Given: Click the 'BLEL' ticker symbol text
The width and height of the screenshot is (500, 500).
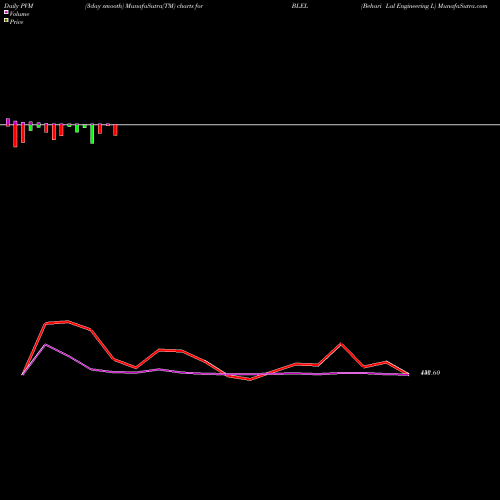Looking at the screenshot, I should click(300, 6).
